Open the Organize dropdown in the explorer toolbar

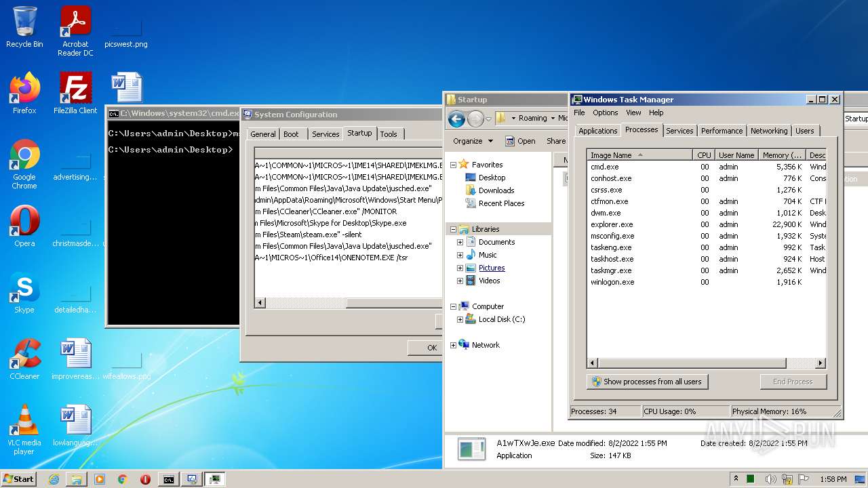(x=473, y=141)
